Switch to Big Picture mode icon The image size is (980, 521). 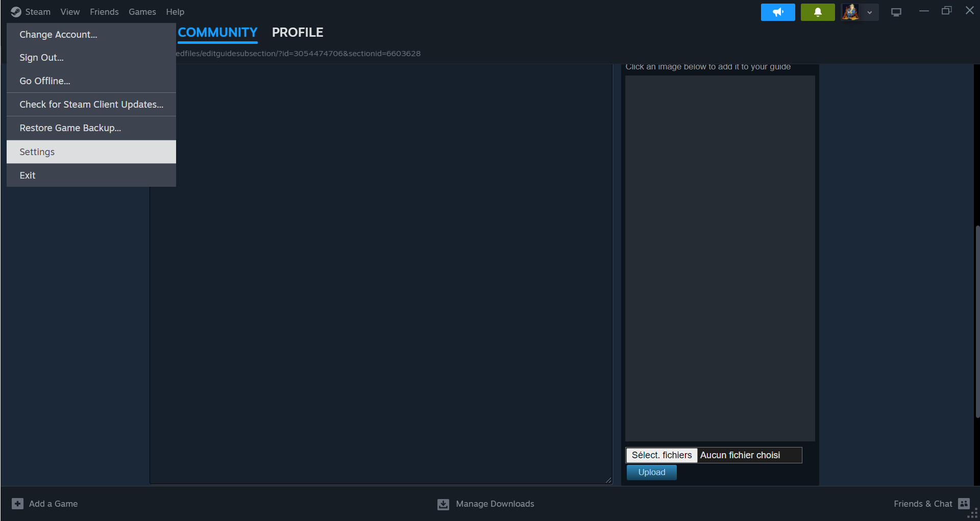pos(896,12)
